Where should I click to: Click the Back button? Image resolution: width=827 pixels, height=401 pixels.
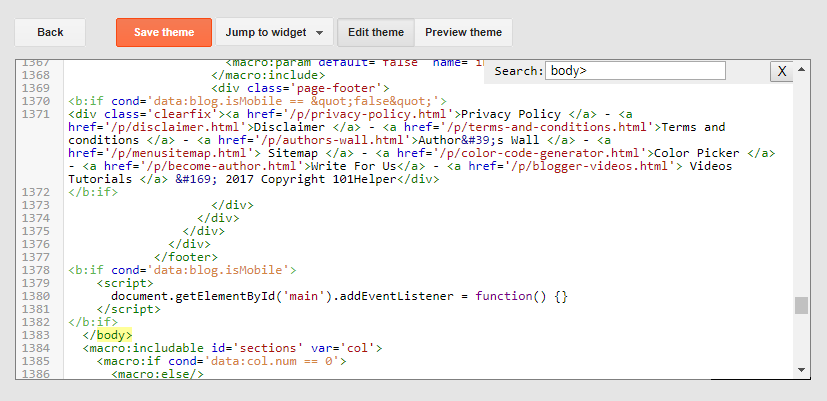[x=50, y=32]
